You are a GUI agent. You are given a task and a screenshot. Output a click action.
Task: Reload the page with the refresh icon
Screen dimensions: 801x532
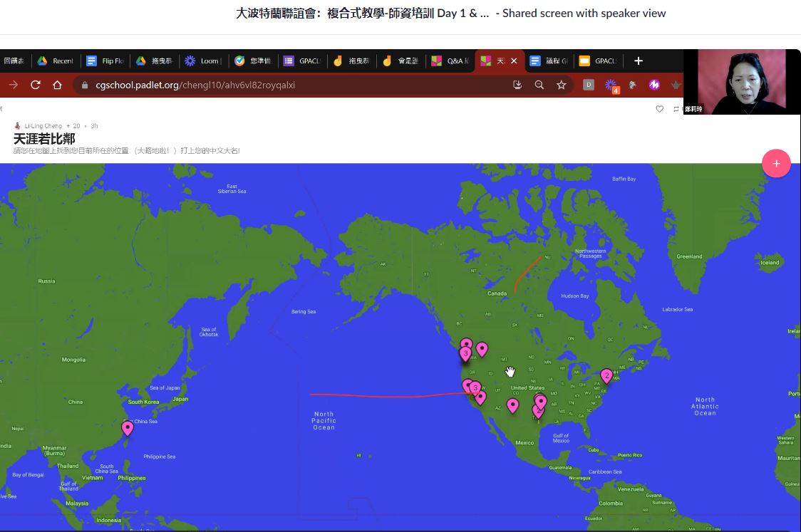35,85
